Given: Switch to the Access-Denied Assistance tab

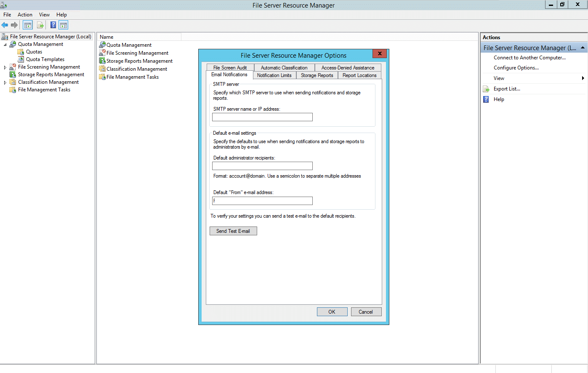Looking at the screenshot, I should coord(348,68).
